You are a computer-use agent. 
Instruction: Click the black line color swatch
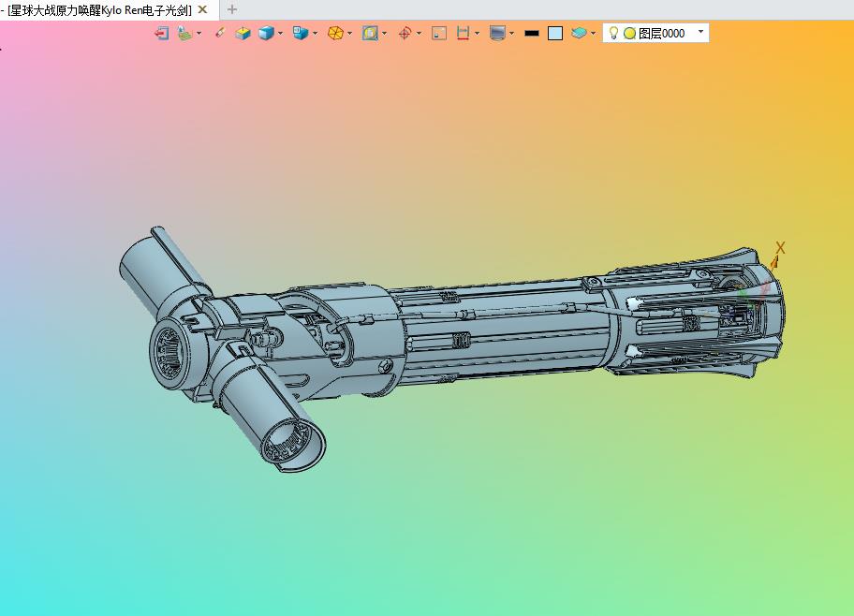pyautogui.click(x=532, y=33)
